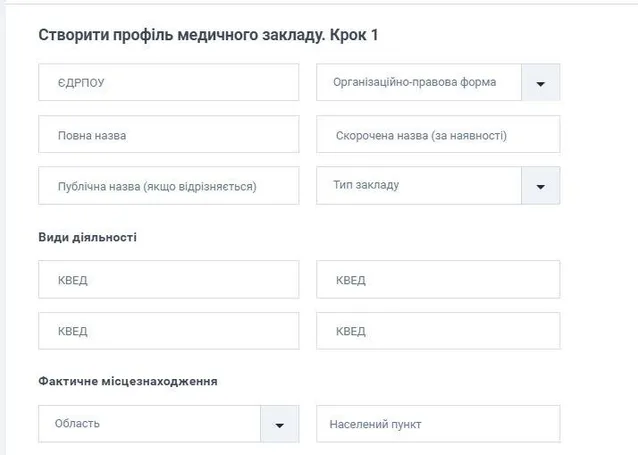Viewport: 638px width, 455px height.
Task: Click the Створити профіль медичного закладу heading
Action: click(180, 35)
